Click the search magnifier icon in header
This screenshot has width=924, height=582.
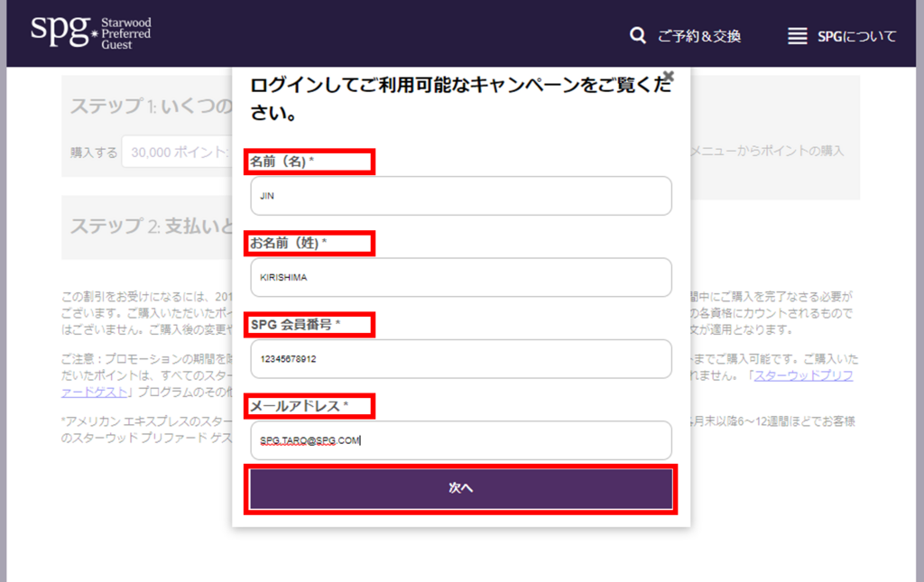[x=637, y=35]
